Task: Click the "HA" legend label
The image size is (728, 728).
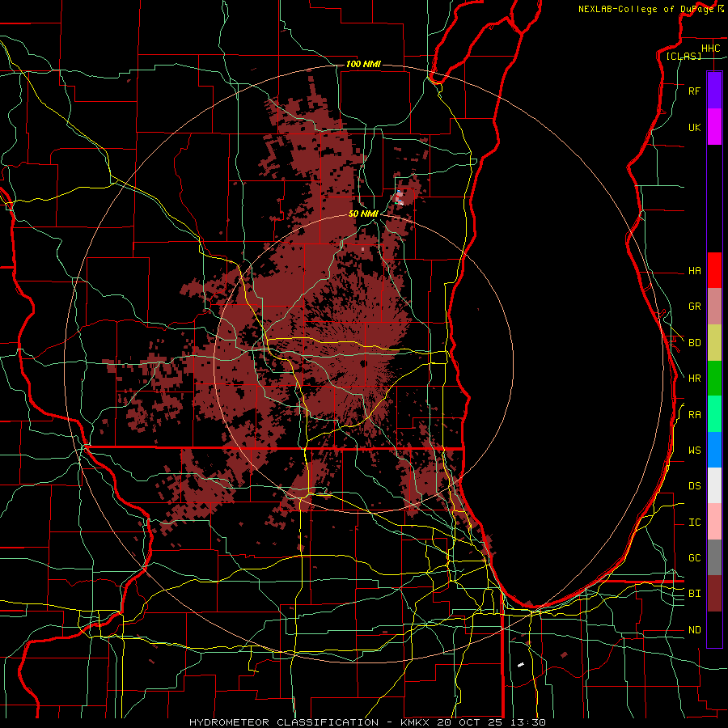Action: pyautogui.click(x=694, y=270)
